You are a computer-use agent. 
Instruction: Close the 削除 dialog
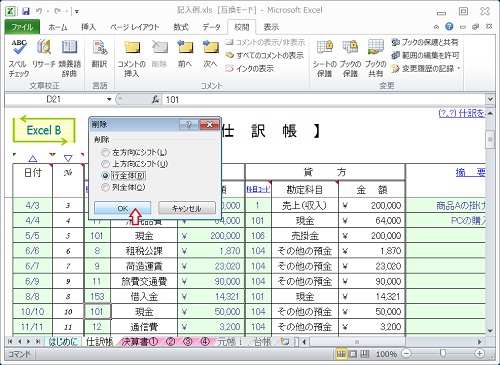tap(209, 125)
